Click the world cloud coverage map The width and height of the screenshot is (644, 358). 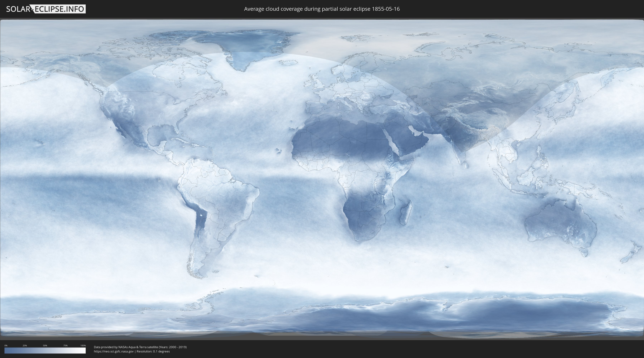click(x=322, y=179)
